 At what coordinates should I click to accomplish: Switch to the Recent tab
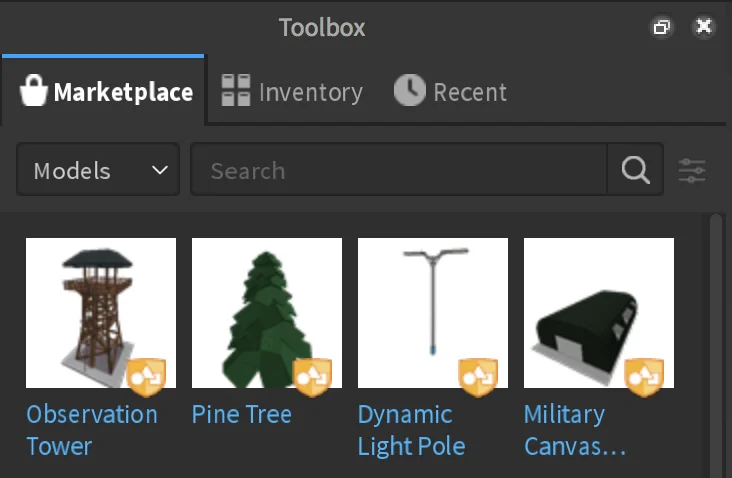(450, 91)
